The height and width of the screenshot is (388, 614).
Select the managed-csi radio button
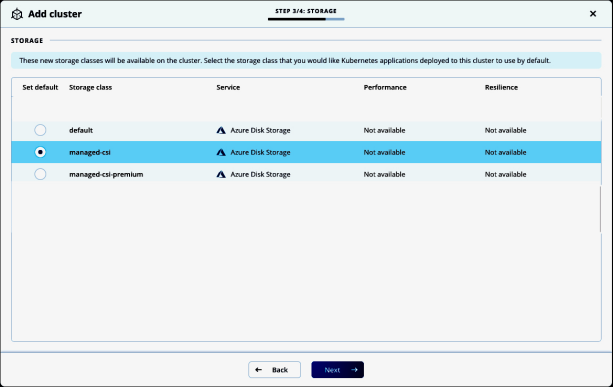tap(40, 152)
